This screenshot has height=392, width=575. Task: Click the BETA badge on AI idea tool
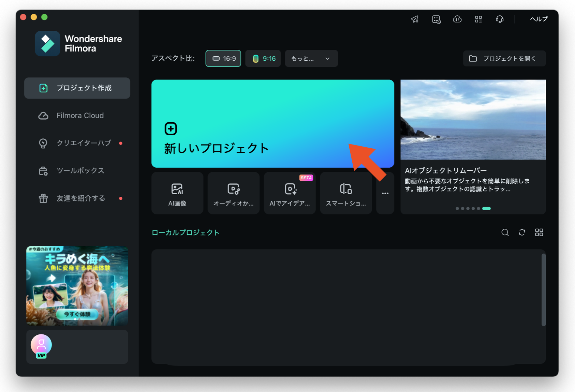(306, 178)
